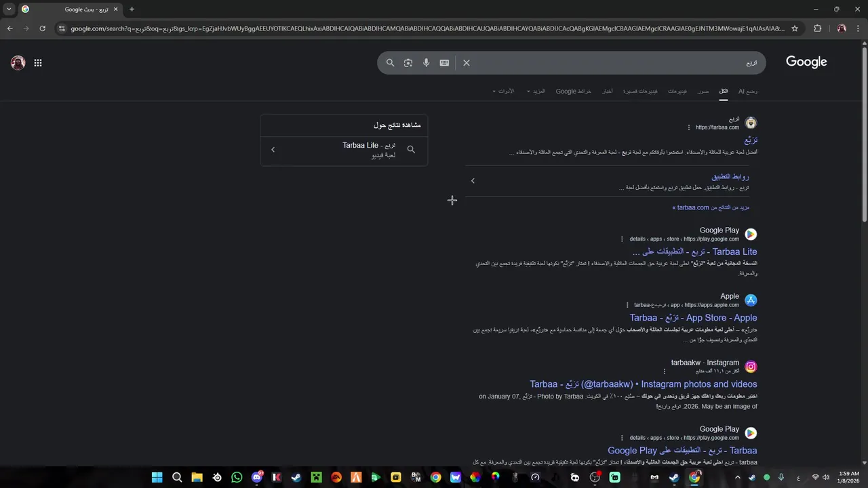The image size is (868, 488).
Task: Expand روابط التطبيق sitelink chevron
Action: click(473, 181)
